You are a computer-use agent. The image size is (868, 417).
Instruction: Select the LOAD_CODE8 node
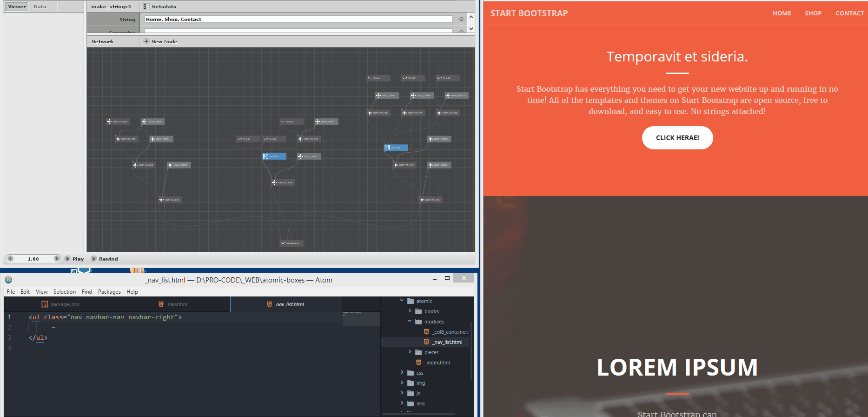tap(439, 139)
